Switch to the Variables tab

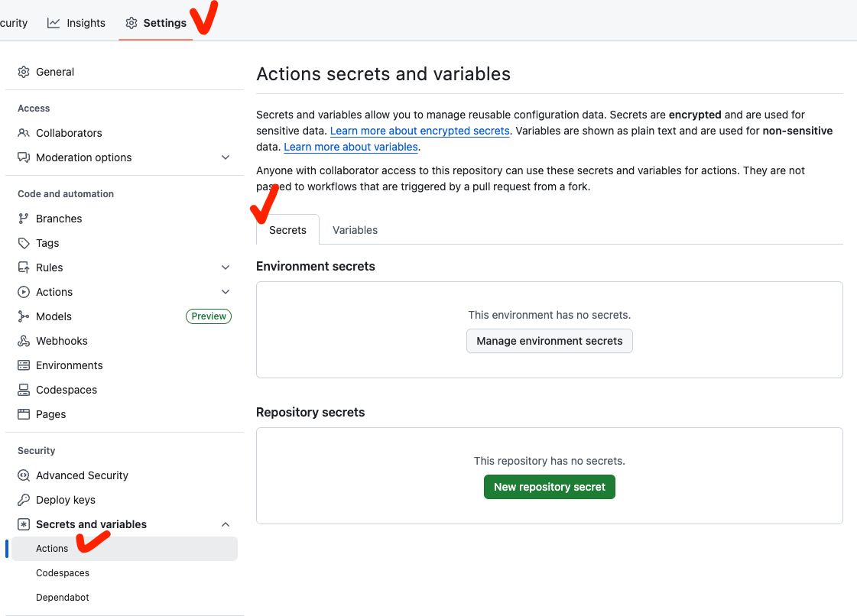(x=355, y=230)
